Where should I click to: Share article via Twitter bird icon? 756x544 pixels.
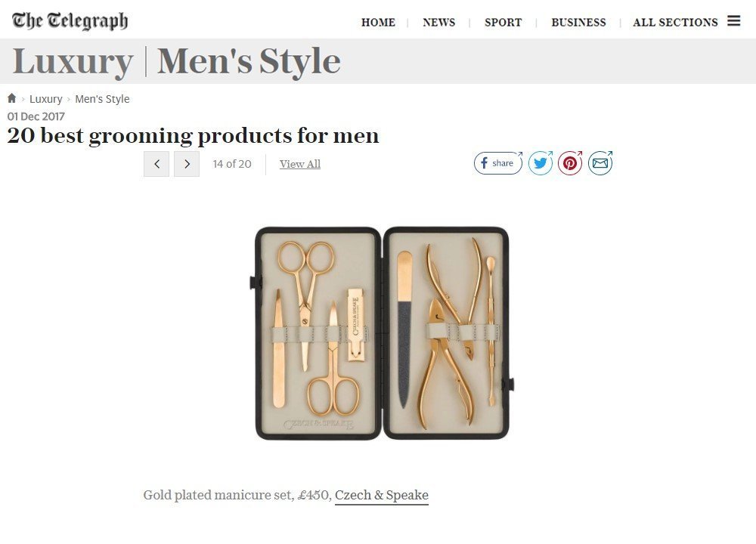click(x=541, y=163)
